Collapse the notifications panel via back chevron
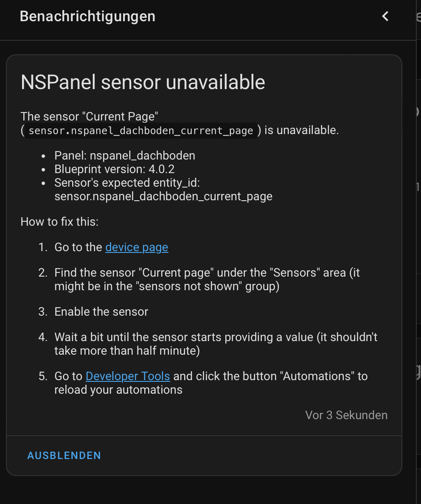 (x=385, y=16)
